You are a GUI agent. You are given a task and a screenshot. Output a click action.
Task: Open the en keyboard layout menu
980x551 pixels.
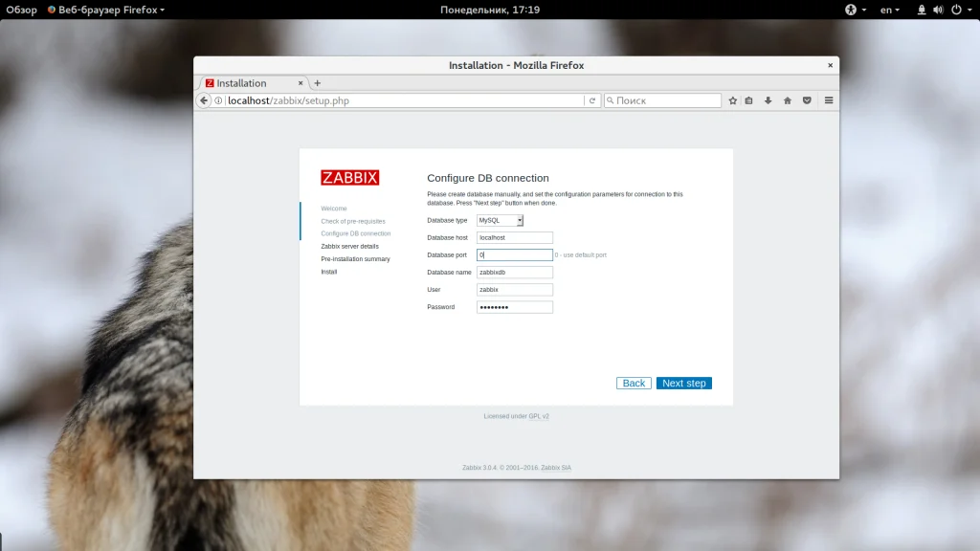point(890,10)
